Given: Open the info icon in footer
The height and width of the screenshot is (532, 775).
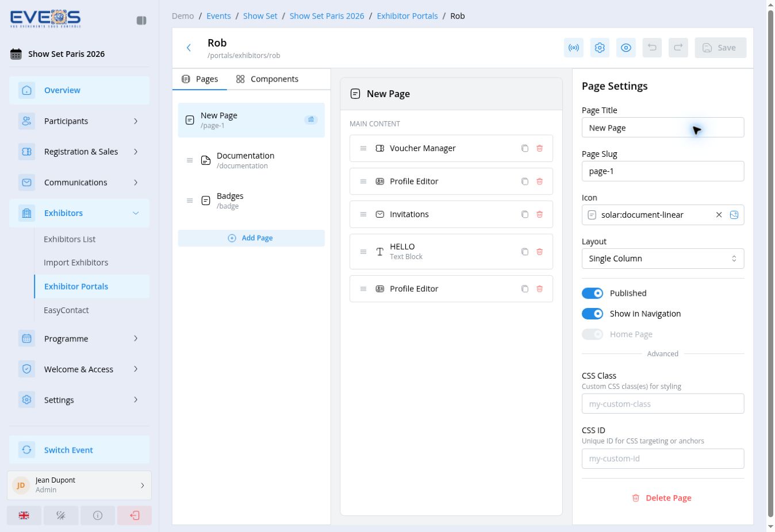Looking at the screenshot, I should pyautogui.click(x=98, y=515).
